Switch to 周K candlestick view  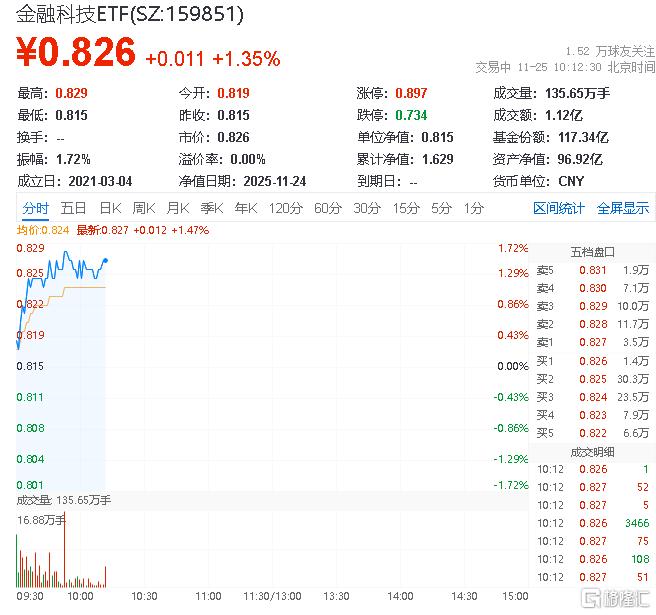(144, 208)
